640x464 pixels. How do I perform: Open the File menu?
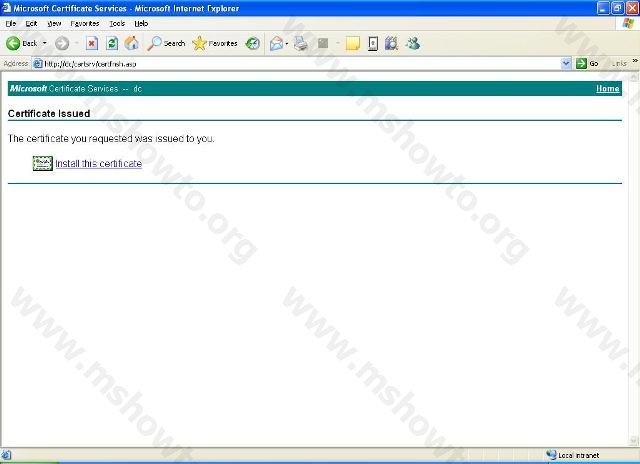pos(11,24)
